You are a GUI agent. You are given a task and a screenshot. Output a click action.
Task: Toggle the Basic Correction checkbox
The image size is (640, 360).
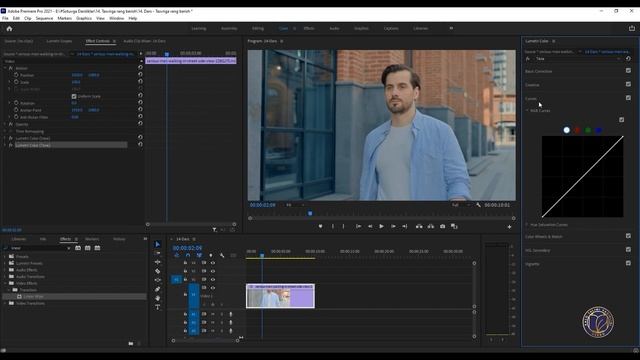click(x=628, y=71)
